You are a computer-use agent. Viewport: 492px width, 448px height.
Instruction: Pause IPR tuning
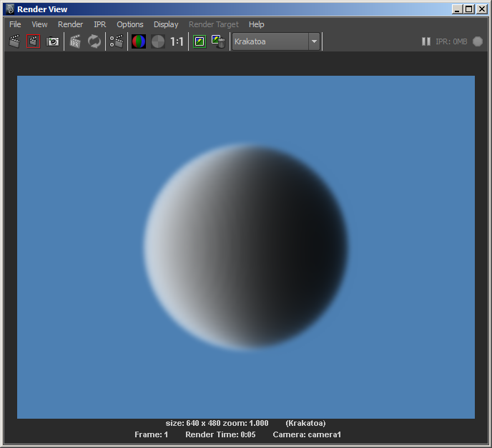426,41
